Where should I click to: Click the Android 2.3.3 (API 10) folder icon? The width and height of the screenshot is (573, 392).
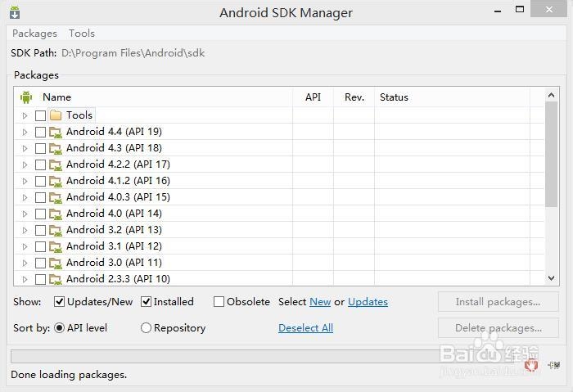coord(56,280)
